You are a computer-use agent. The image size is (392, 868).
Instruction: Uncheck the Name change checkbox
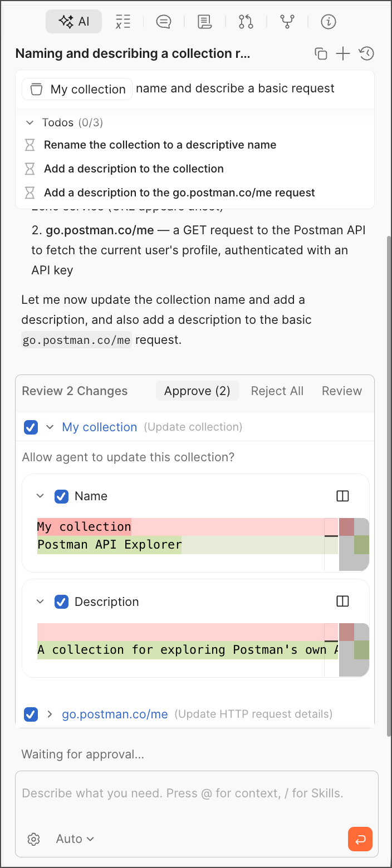tap(61, 496)
